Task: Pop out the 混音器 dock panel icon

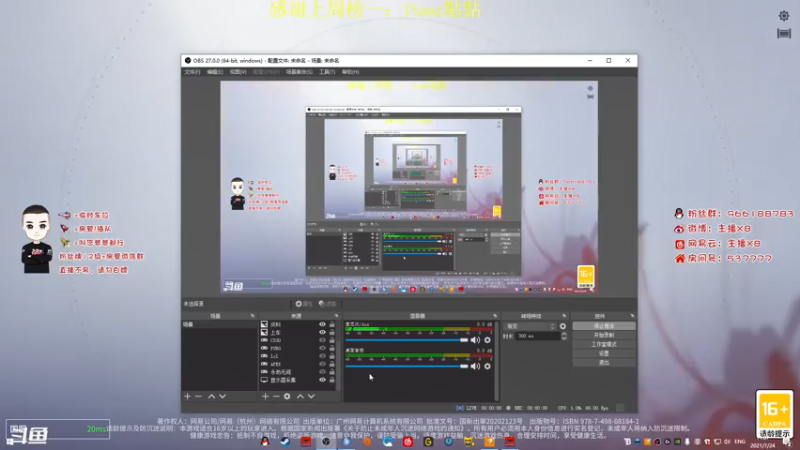Action: click(x=495, y=316)
